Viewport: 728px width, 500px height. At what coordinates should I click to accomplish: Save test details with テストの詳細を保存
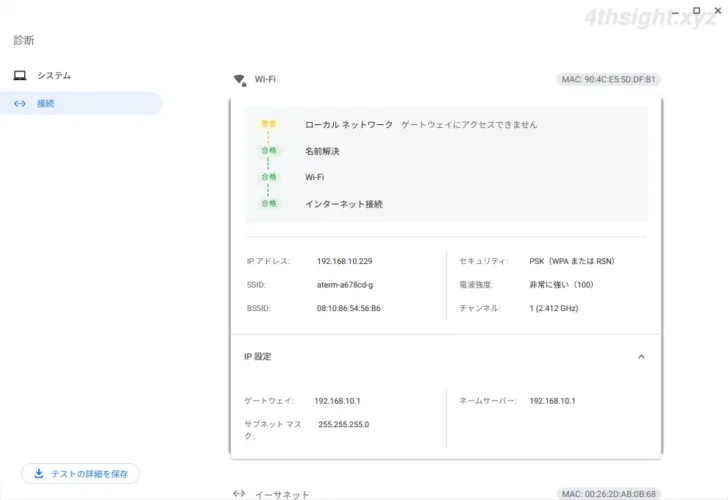80,474
